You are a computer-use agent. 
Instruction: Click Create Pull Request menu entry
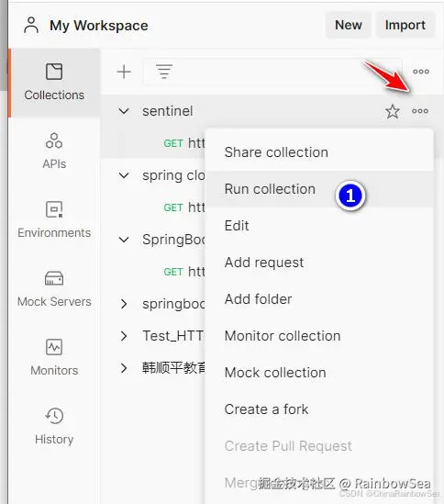tap(319, 446)
